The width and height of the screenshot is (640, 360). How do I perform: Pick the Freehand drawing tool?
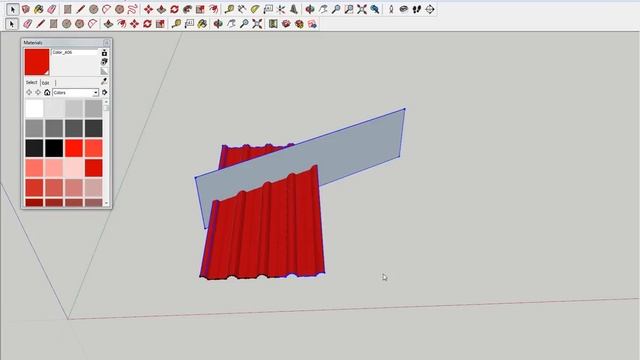click(132, 9)
